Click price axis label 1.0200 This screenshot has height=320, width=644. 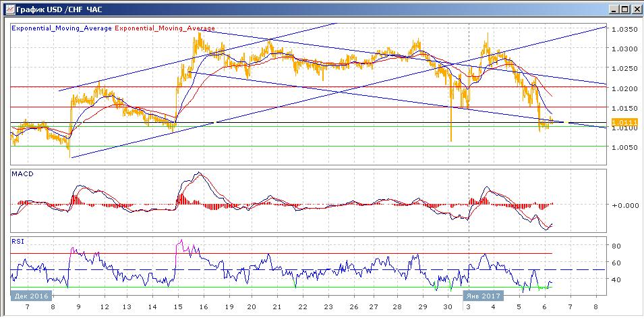coord(624,88)
